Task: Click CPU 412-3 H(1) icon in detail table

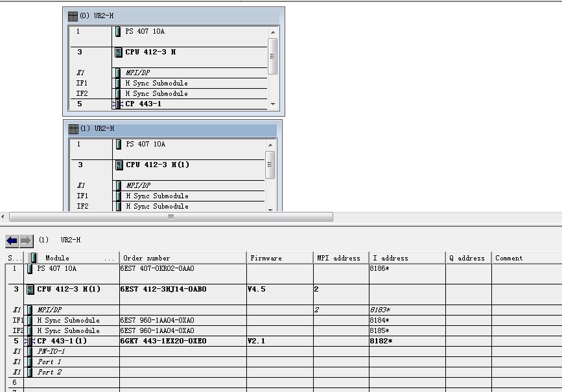Action: click(30, 289)
